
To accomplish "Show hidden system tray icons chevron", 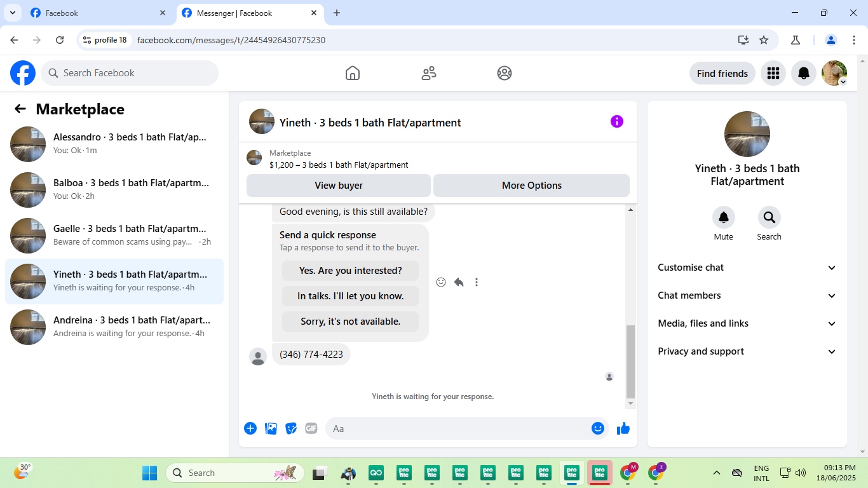I will point(717,473).
